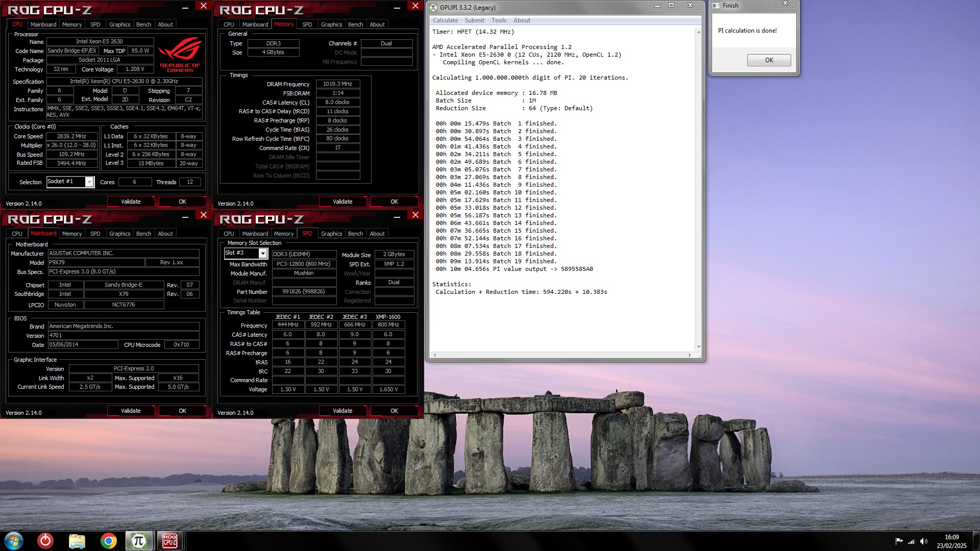
Task: Open the Windows Start menu orb
Action: (x=14, y=541)
